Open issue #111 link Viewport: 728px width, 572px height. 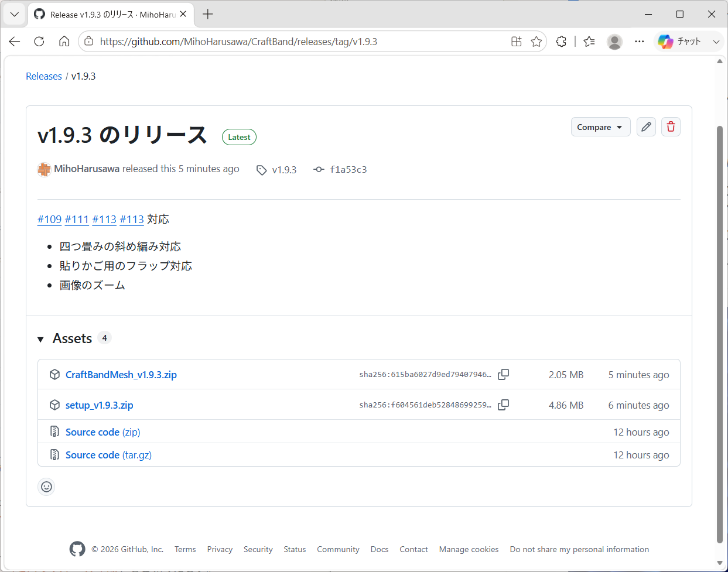(x=77, y=219)
